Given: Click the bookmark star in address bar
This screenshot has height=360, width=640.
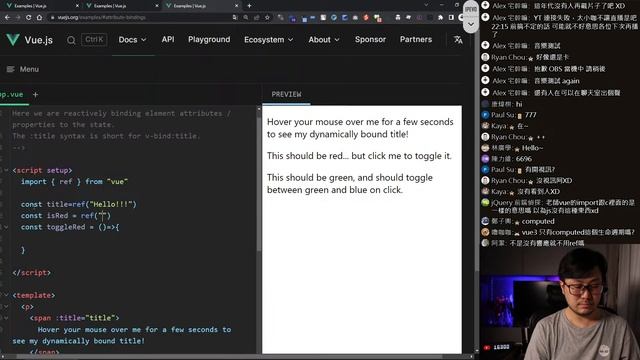Looking at the screenshot, I should coord(267,18).
